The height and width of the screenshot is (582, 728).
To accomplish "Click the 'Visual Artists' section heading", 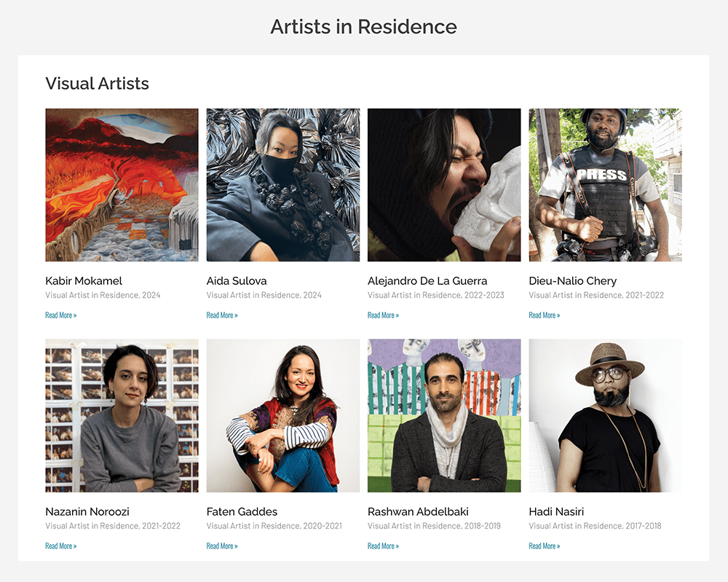I will click(x=97, y=84).
